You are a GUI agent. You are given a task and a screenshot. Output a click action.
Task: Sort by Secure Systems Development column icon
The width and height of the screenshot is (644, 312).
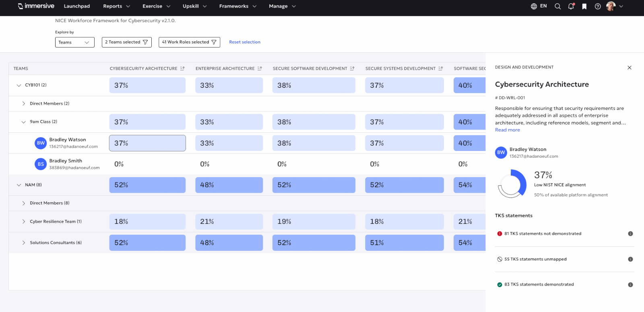pyautogui.click(x=441, y=68)
